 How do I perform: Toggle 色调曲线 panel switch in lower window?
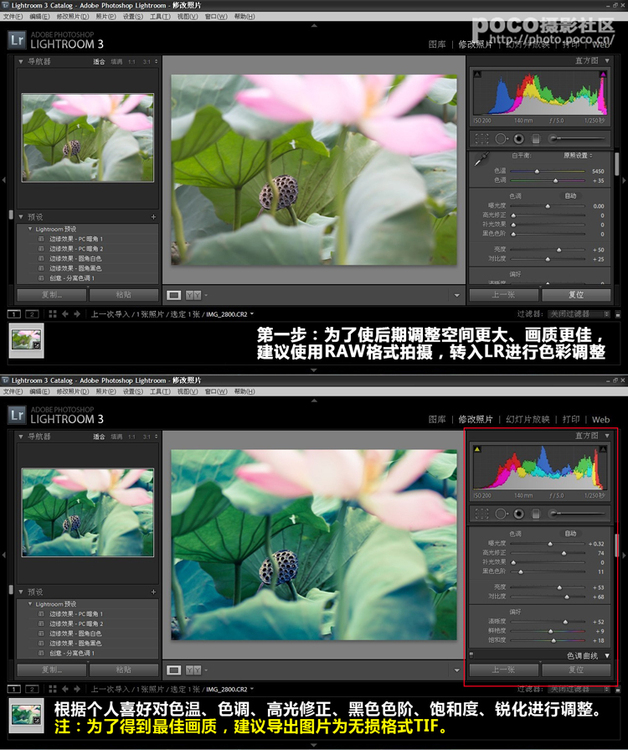pos(472,654)
